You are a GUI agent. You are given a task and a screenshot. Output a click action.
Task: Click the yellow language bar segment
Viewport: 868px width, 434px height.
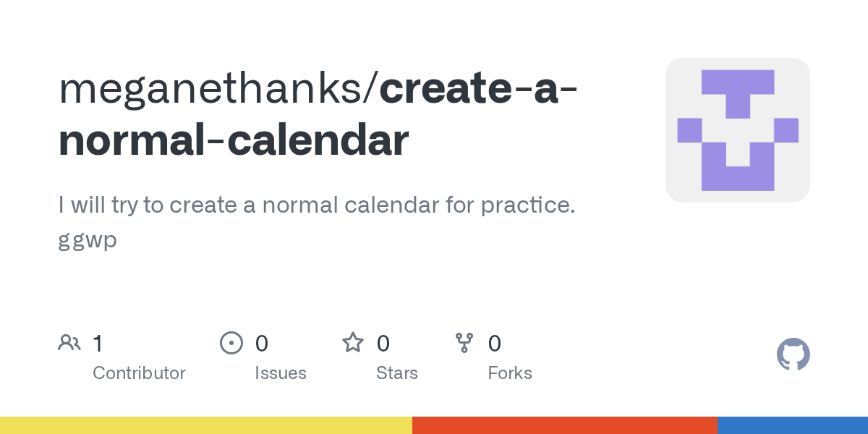tap(206, 425)
